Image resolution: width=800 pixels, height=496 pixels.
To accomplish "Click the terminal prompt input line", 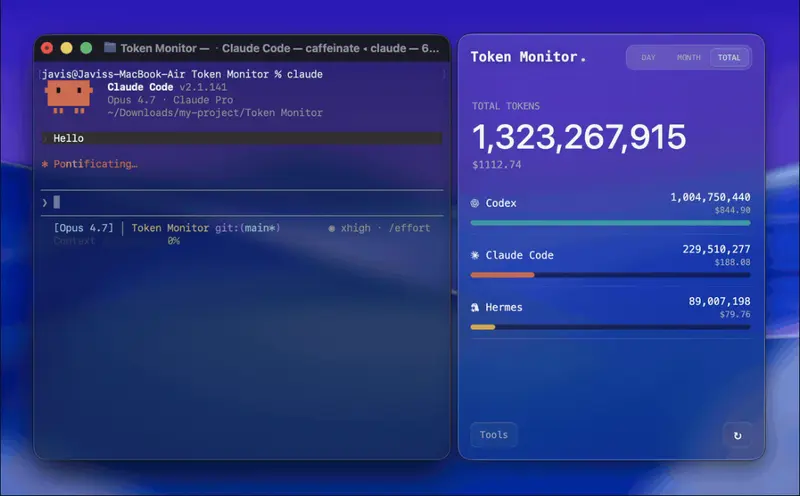I will click(242, 203).
